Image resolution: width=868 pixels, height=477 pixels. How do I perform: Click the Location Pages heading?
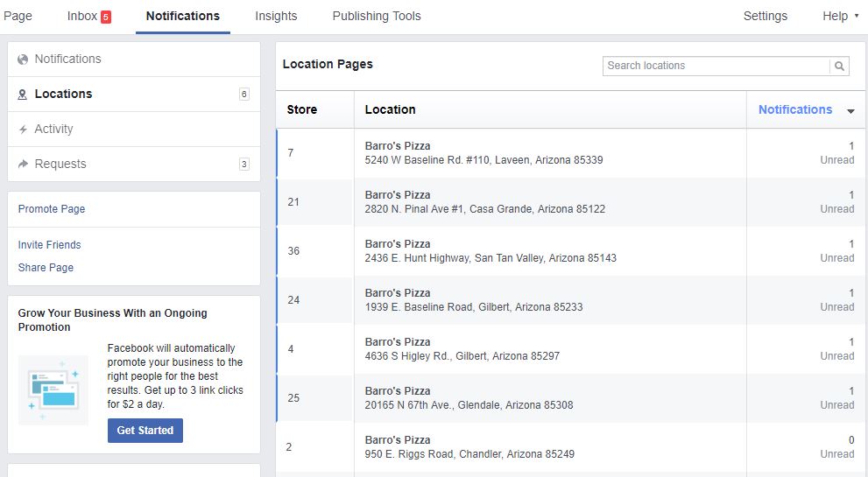coord(328,64)
